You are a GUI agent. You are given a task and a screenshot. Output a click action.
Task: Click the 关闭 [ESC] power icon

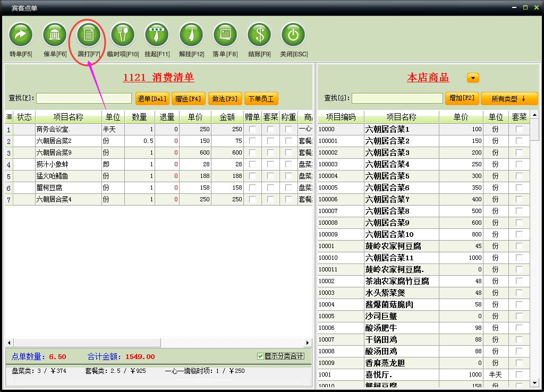coord(293,35)
